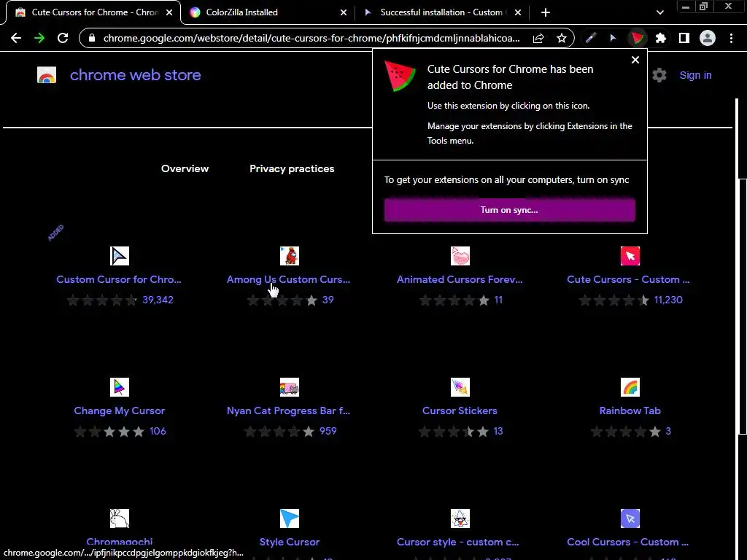The height and width of the screenshot is (560, 747).
Task: Click the red Cute Cursors Custom icon
Action: pyautogui.click(x=630, y=256)
